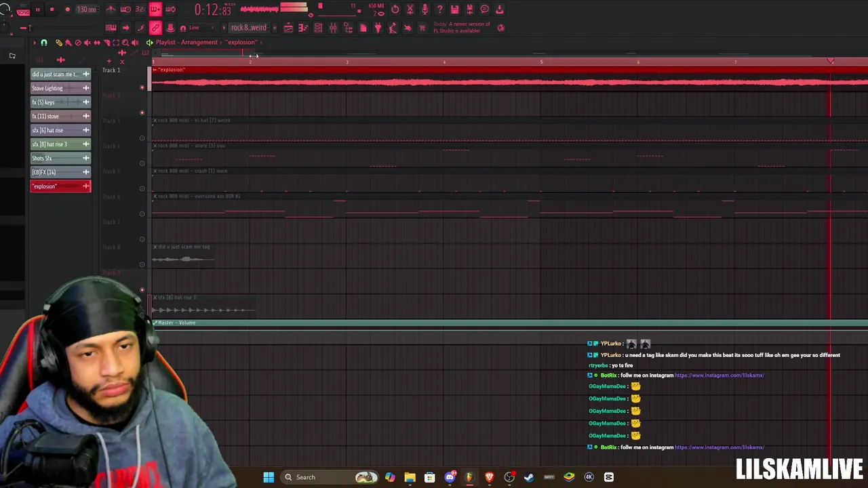Open the rock 8..weird pattern selector

[249, 28]
